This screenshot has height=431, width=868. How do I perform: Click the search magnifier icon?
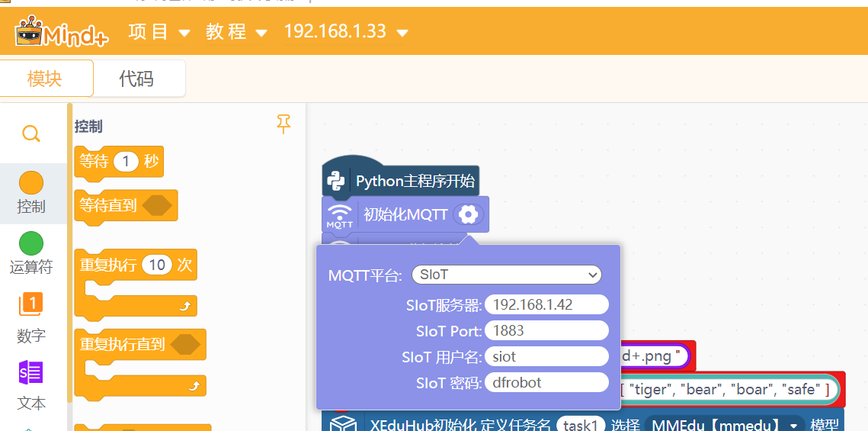pos(31,133)
